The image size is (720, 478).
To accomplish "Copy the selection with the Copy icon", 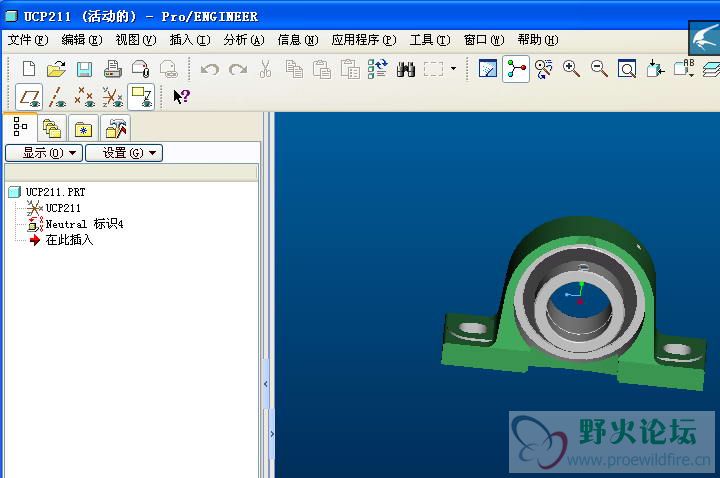I will pos(294,69).
